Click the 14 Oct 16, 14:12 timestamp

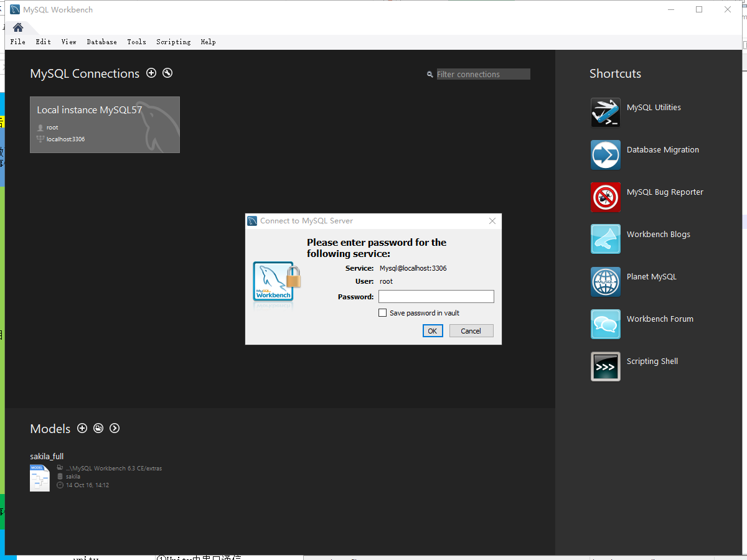click(x=87, y=485)
